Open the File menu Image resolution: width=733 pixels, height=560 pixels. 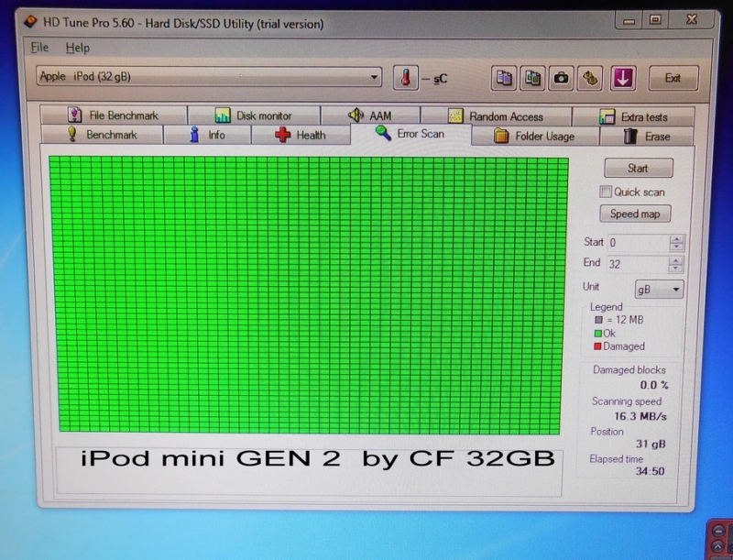pos(39,48)
